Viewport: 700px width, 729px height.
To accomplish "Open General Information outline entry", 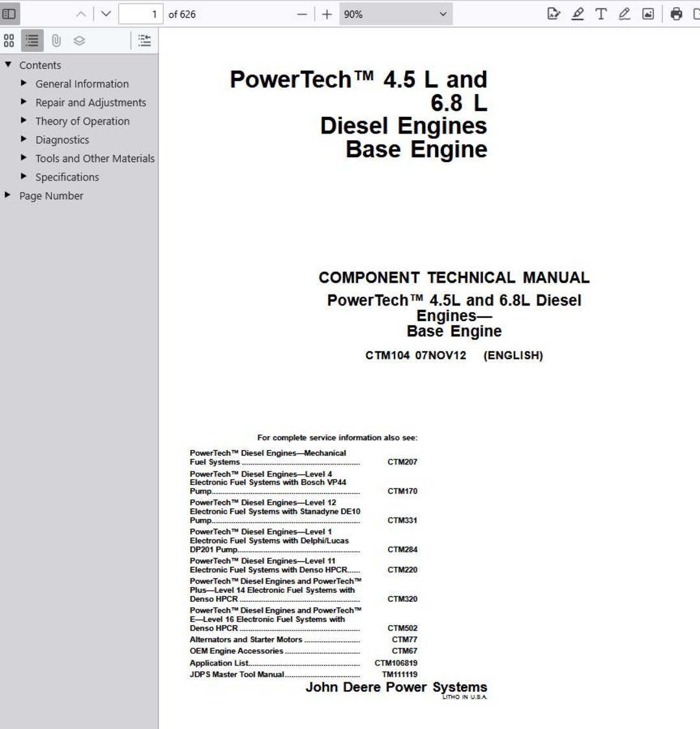I will 82,84.
